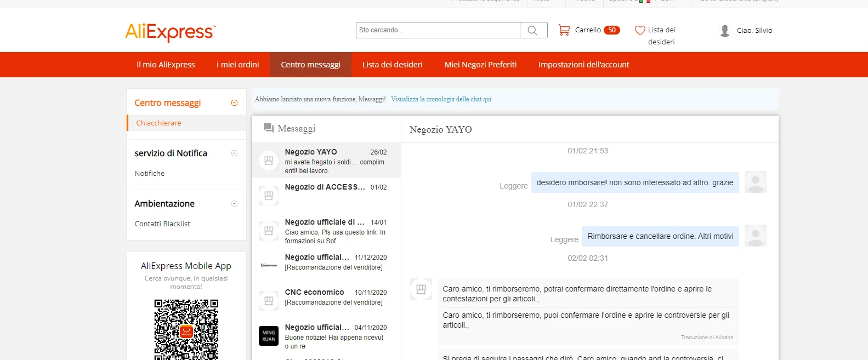
Task: Click the Negozio di ACCESS store avatar
Action: coord(269,196)
